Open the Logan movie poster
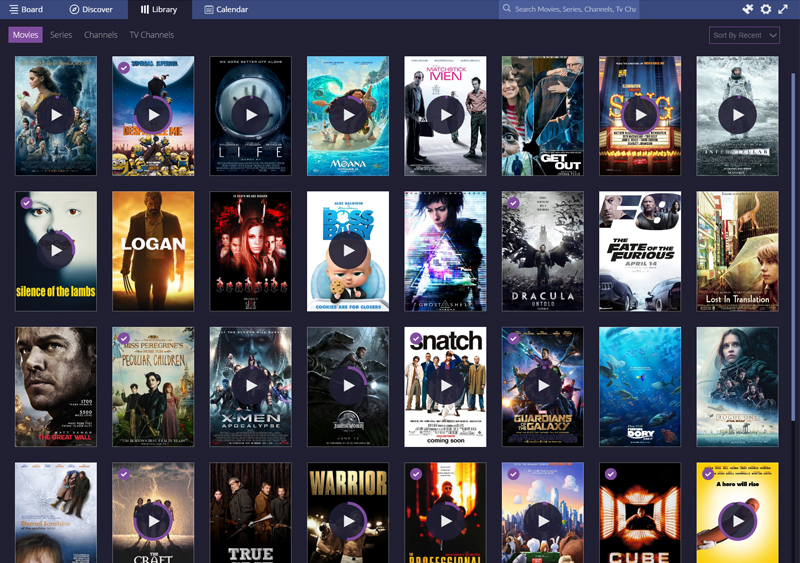The image size is (800, 563). point(153,251)
